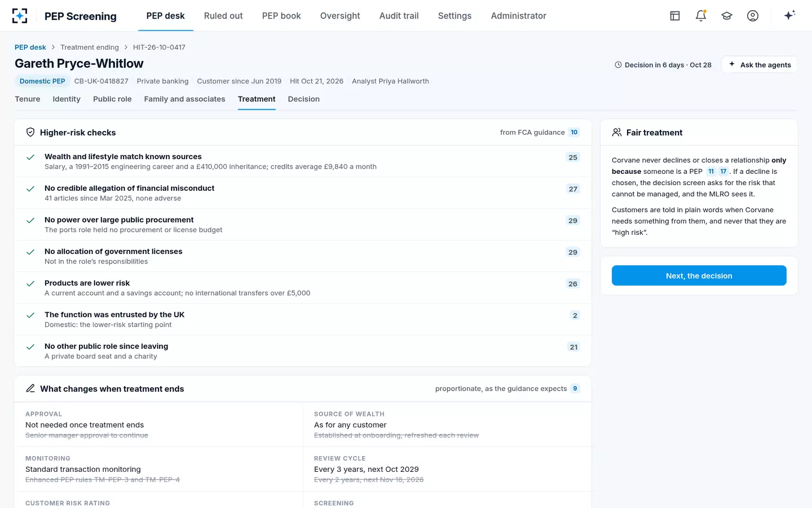Click the PEP Screening logo icon
The image size is (812, 508).
point(20,16)
